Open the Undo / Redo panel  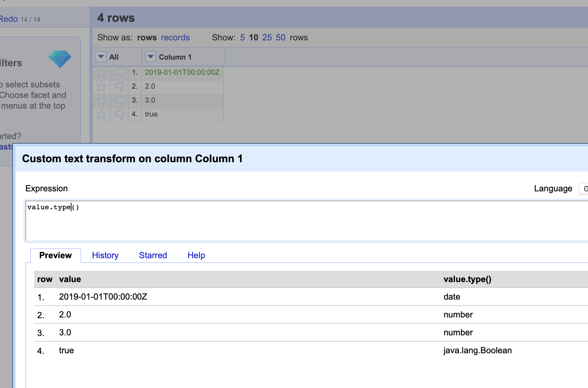pyautogui.click(x=20, y=19)
